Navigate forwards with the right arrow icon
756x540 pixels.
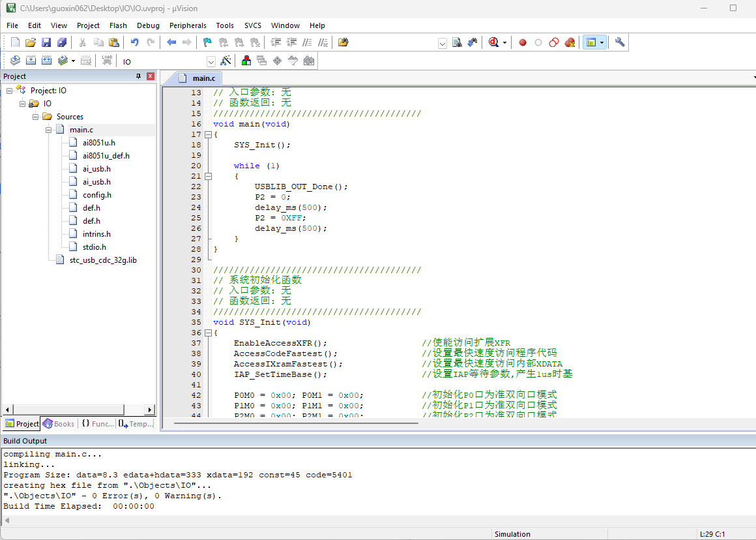point(186,42)
